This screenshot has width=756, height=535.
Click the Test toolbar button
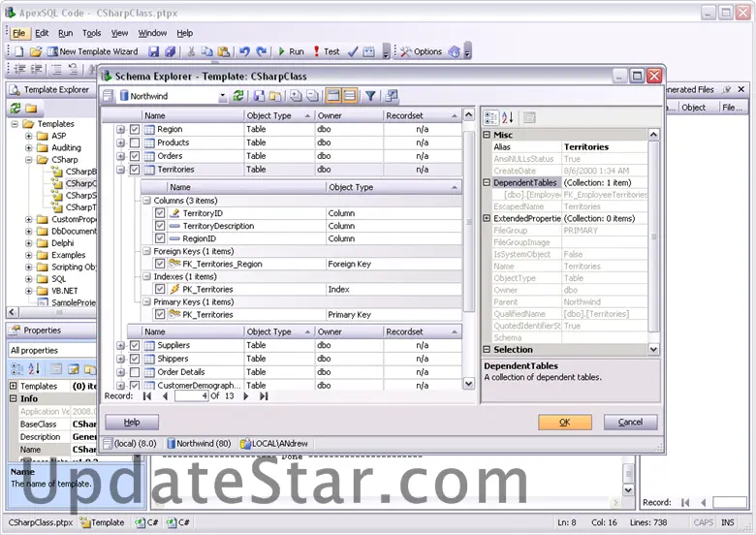point(327,51)
